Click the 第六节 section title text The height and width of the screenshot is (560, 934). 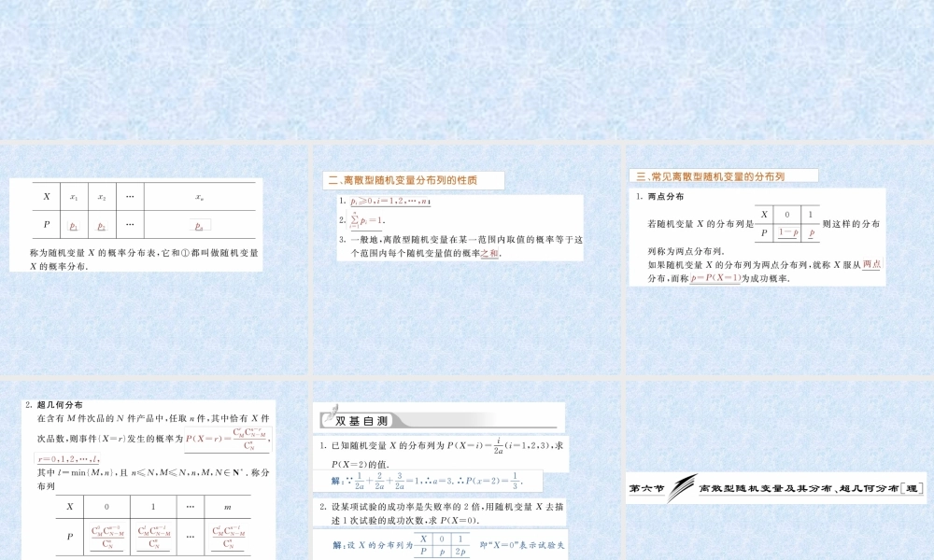pos(645,487)
